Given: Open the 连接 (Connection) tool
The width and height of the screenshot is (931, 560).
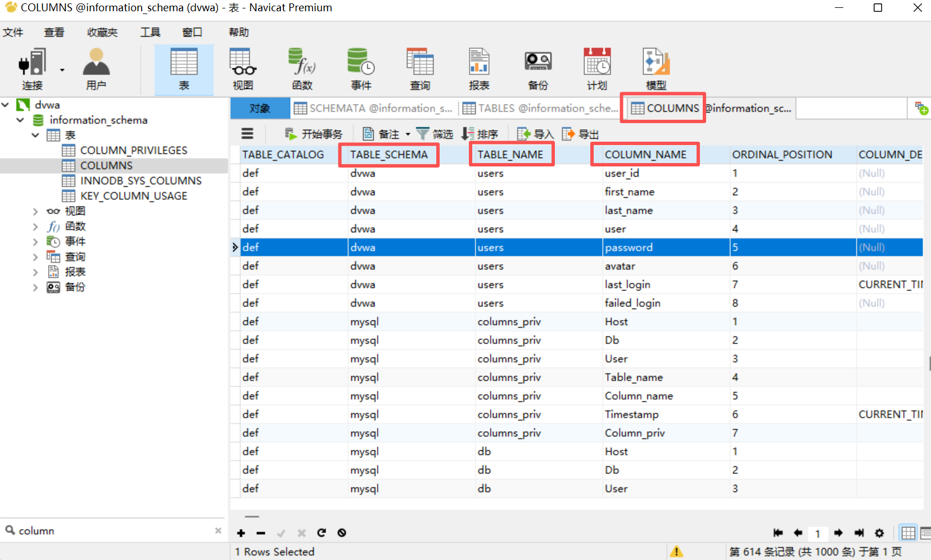Looking at the screenshot, I should [32, 67].
